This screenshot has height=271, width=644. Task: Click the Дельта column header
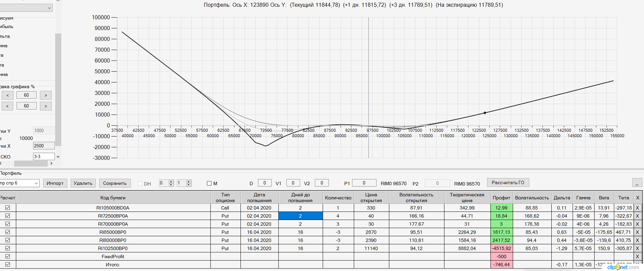point(562,198)
